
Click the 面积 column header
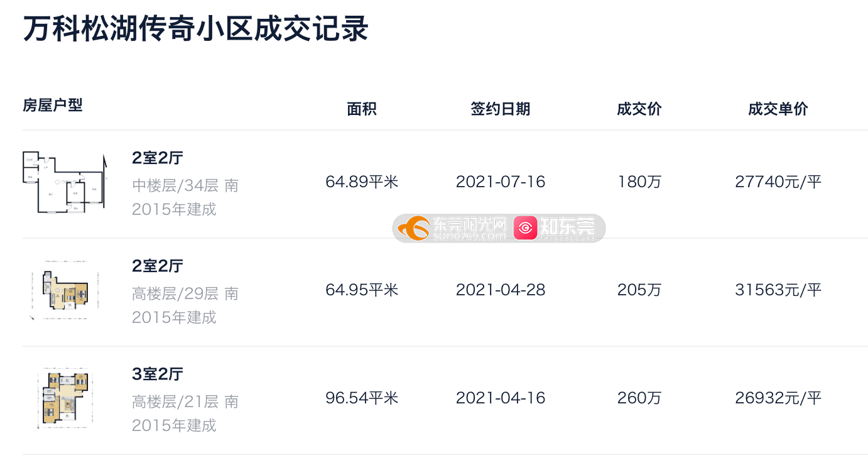[x=362, y=109]
